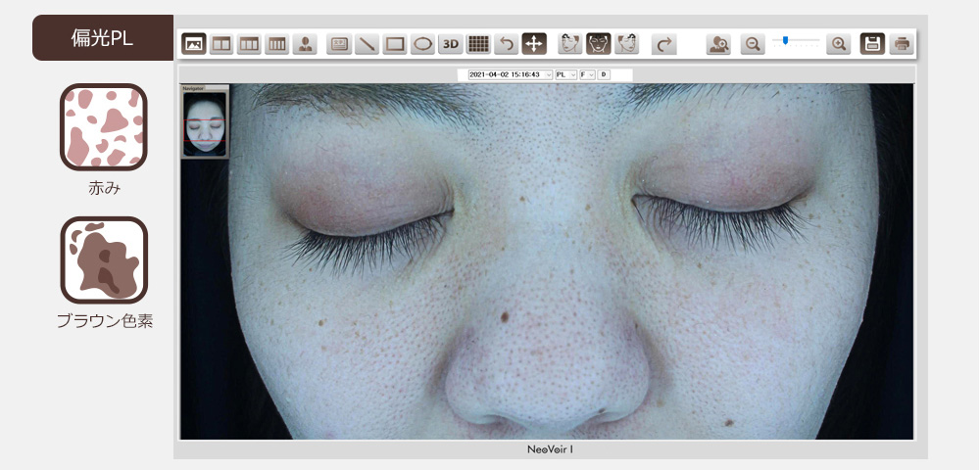980x470 pixels.
Task: Switch to three-panel comparison view
Action: pos(249,44)
